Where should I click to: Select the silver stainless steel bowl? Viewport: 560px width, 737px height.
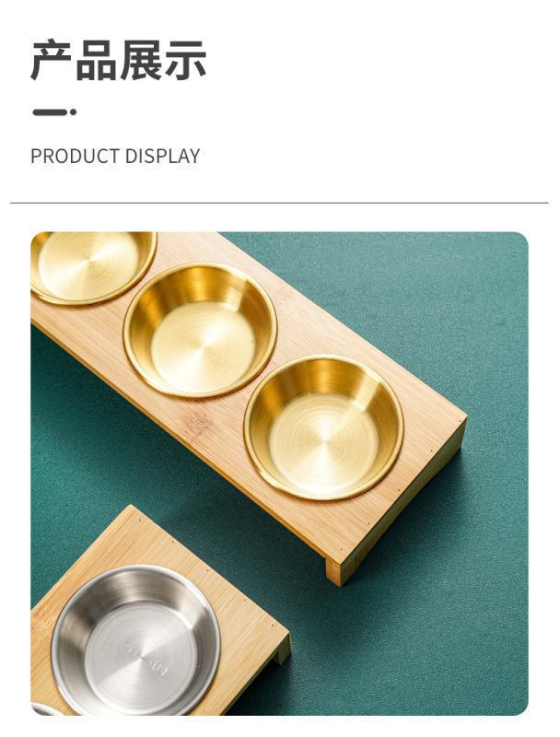[x=135, y=640]
